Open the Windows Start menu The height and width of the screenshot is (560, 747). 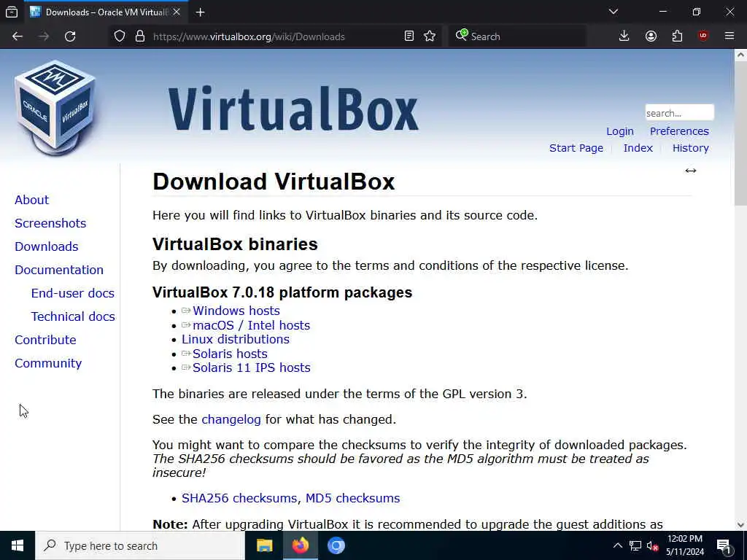18,545
